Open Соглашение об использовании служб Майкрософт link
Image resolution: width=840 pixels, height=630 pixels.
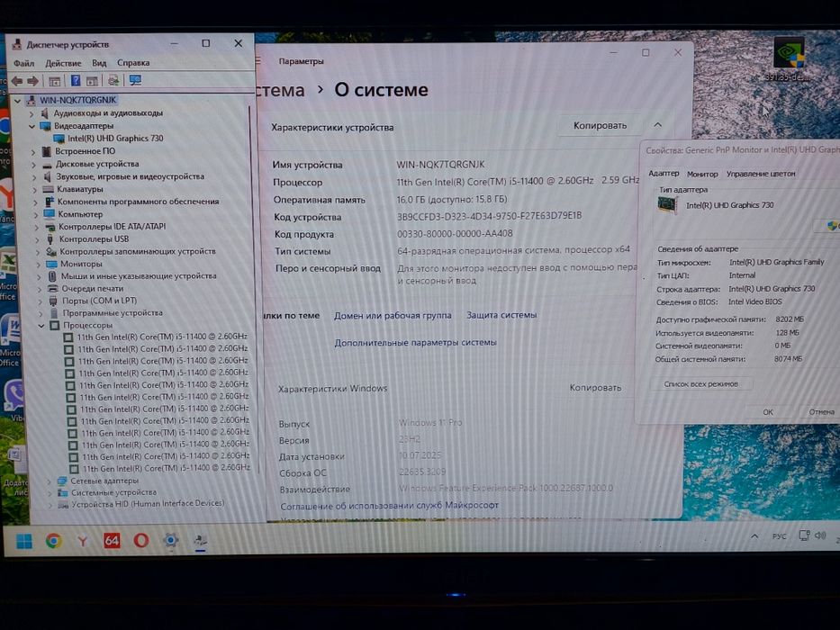click(390, 505)
